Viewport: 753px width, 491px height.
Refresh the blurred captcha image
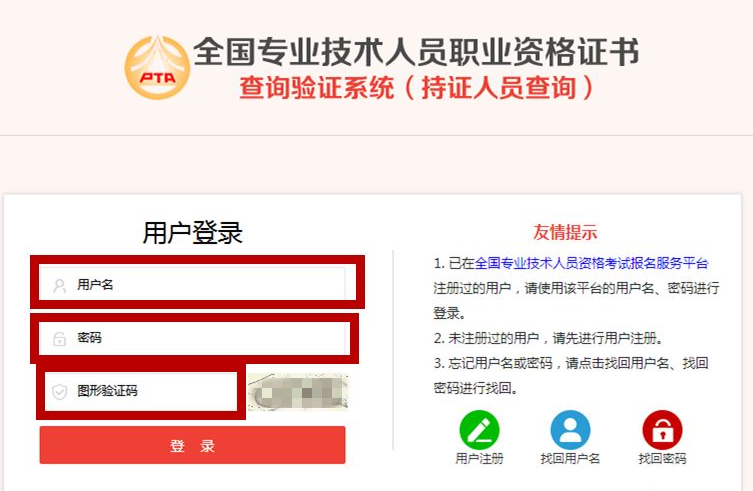(298, 392)
